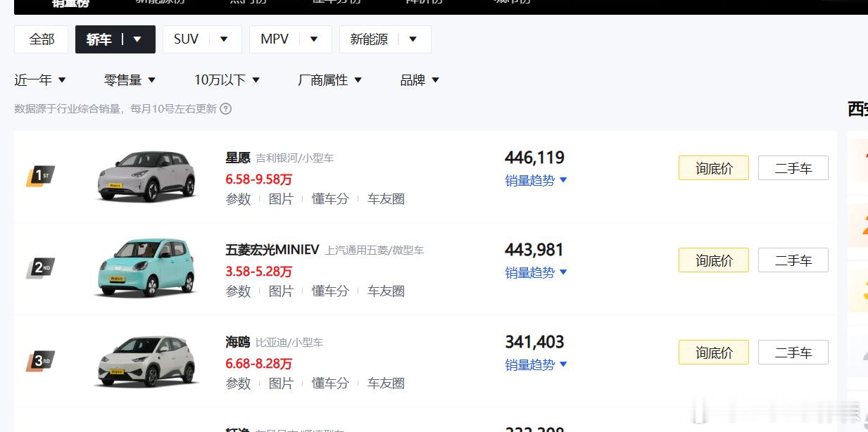
Task: Open the 五菱宏光MINIEV car thumbnail
Action: coord(146,268)
